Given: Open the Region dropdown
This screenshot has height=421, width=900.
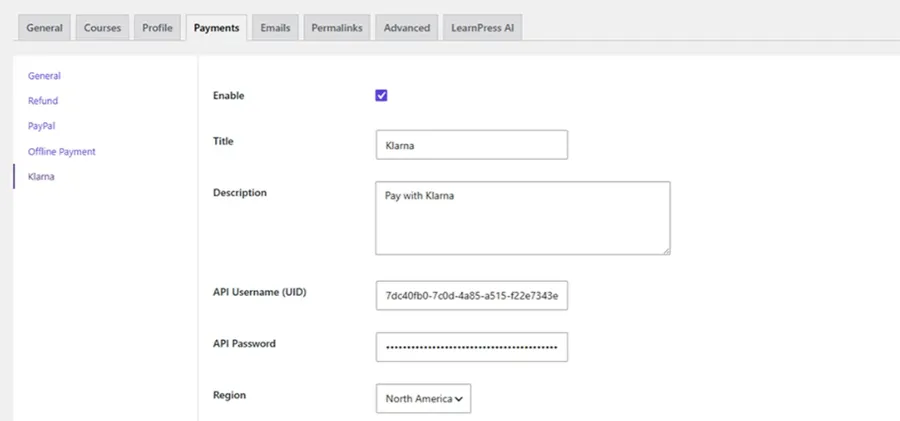Looking at the screenshot, I should tap(424, 399).
